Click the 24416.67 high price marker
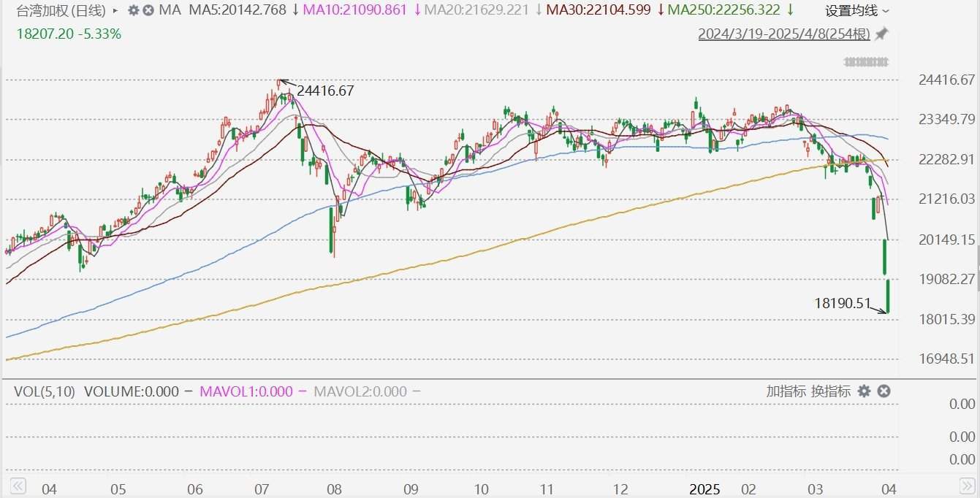 [x=325, y=91]
